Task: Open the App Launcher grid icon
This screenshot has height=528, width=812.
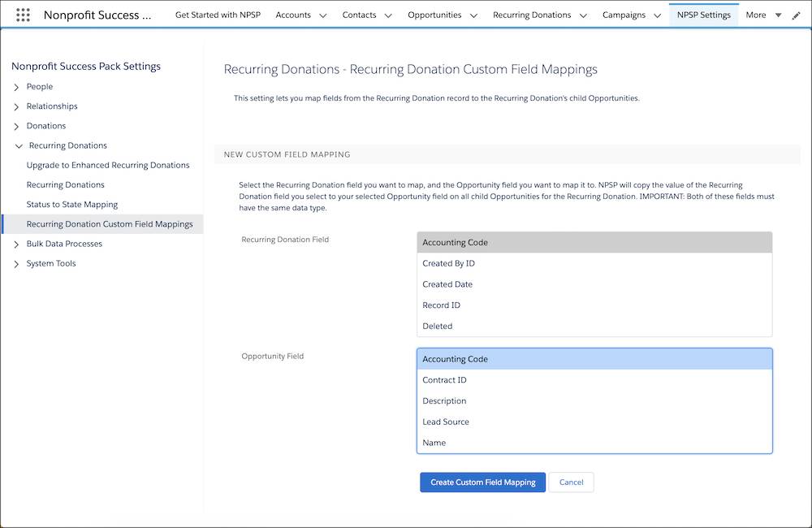Action: (23, 14)
